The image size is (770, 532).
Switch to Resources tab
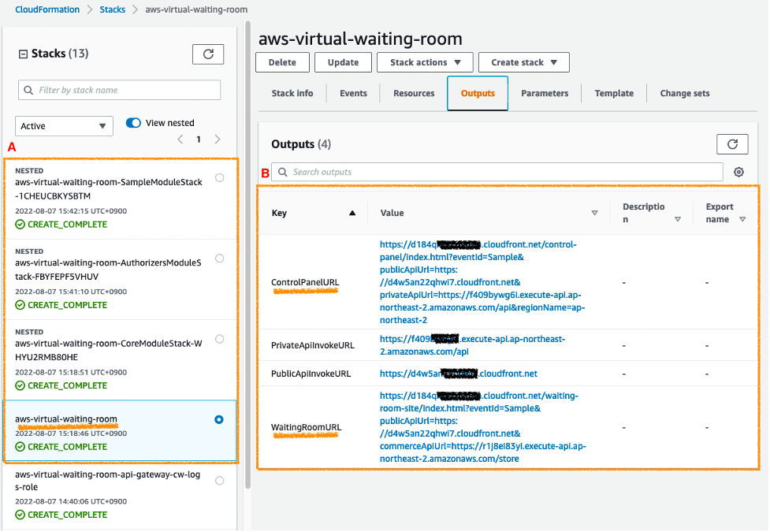414,93
